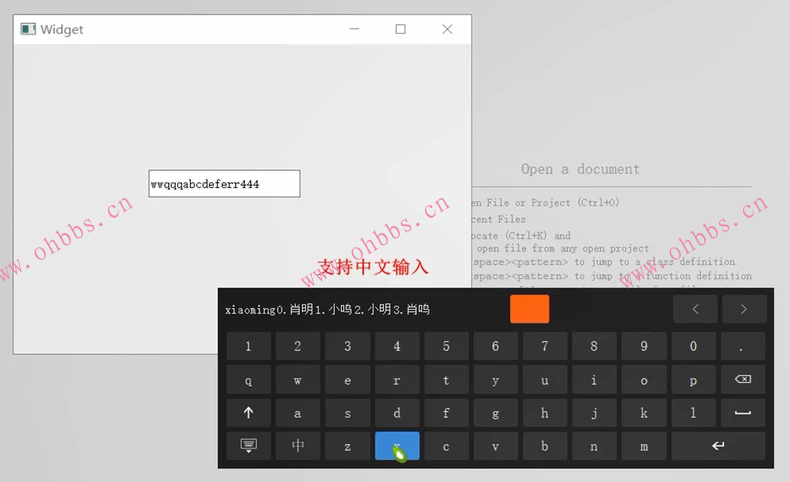Image resolution: width=790 pixels, height=482 pixels.
Task: Tap the period key on number row
Action: (x=743, y=346)
